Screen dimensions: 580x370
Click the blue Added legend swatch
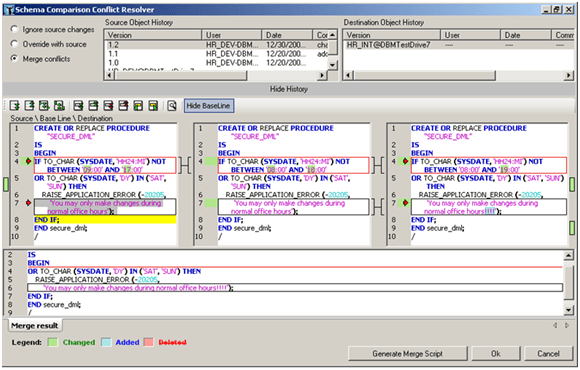(106, 342)
